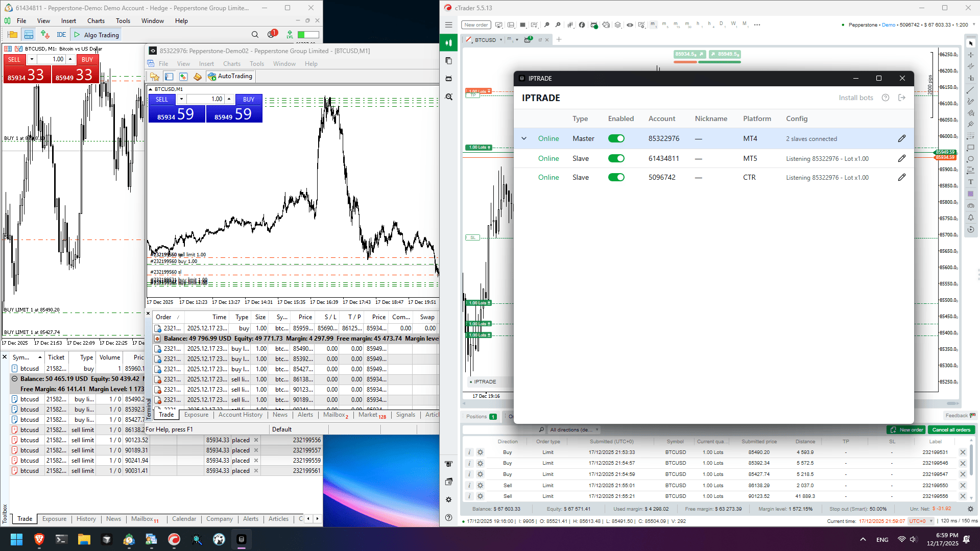Disable the Slave 61434811 toggle in IPTRADE
The image size is (980, 551).
click(x=616, y=158)
